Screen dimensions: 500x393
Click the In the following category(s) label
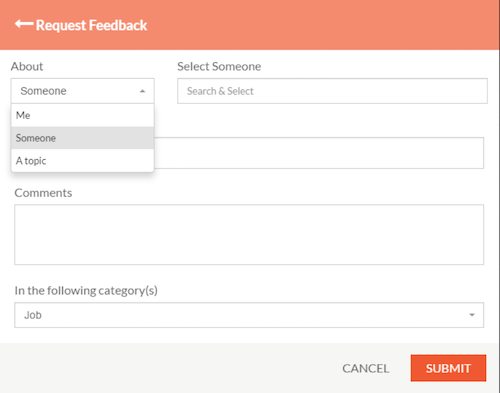click(x=86, y=291)
